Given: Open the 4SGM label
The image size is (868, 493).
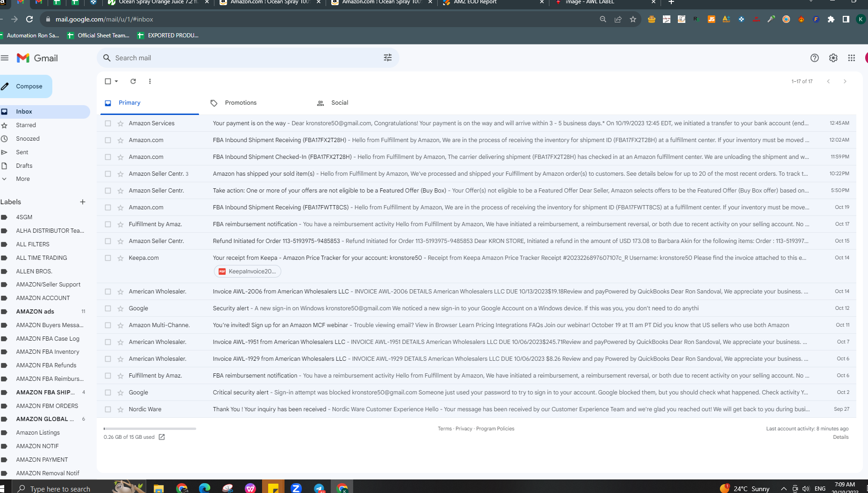Looking at the screenshot, I should (24, 217).
